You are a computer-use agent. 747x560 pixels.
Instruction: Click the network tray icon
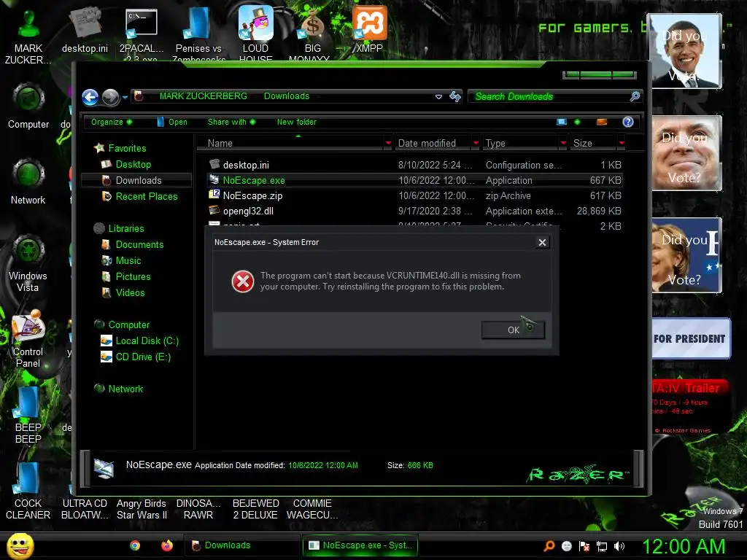tap(602, 546)
